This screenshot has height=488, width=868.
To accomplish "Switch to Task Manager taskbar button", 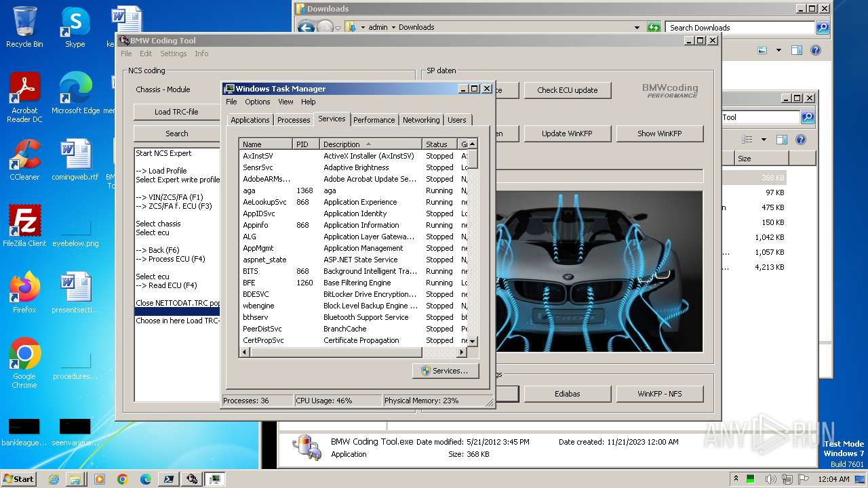I will 216,479.
